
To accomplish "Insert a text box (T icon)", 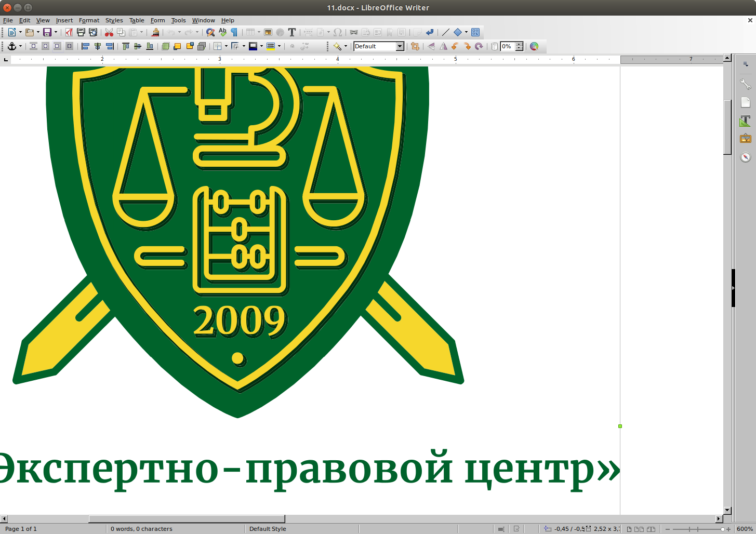I will coord(292,32).
